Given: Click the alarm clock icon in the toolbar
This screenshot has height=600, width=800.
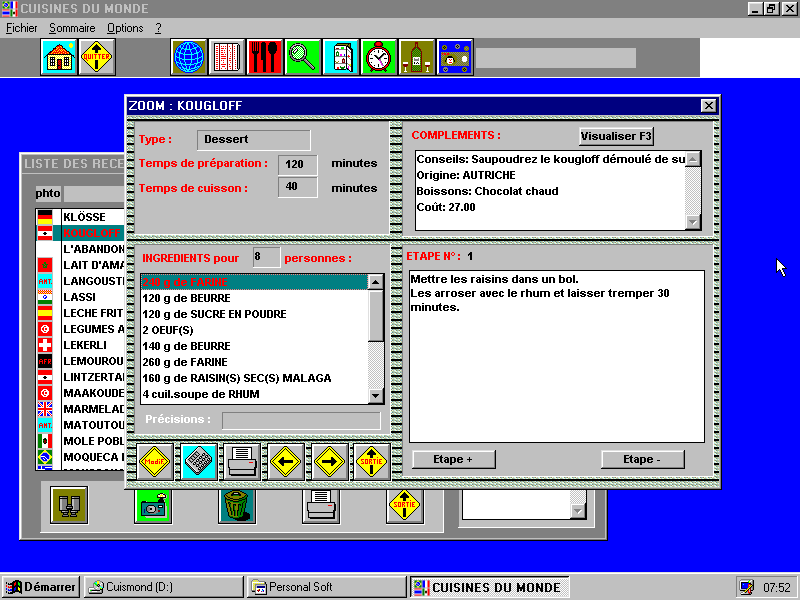Looking at the screenshot, I should pos(379,57).
